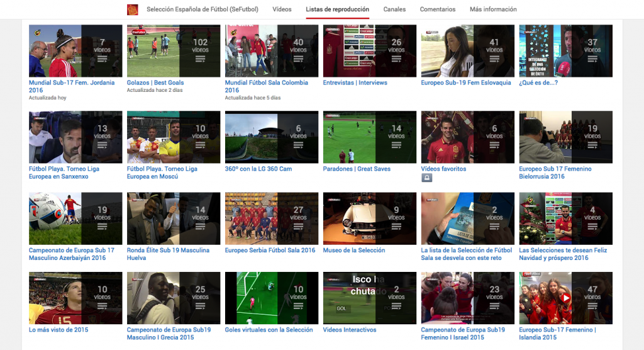Click the Islandia 2015 thumbnail with 47 vídeos
The height and width of the screenshot is (350, 644).
point(565,298)
